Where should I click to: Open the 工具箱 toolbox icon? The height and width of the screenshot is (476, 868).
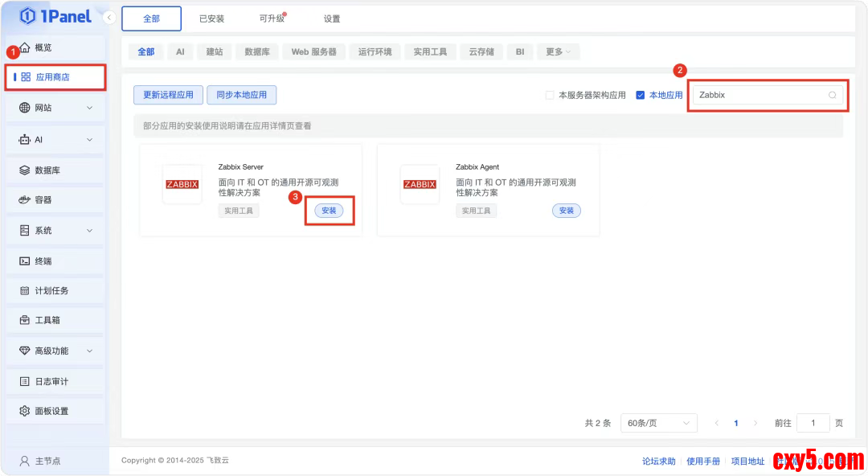pyautogui.click(x=25, y=320)
